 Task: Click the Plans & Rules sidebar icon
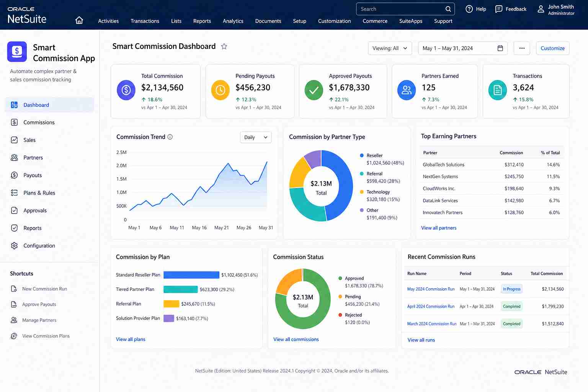(x=14, y=193)
